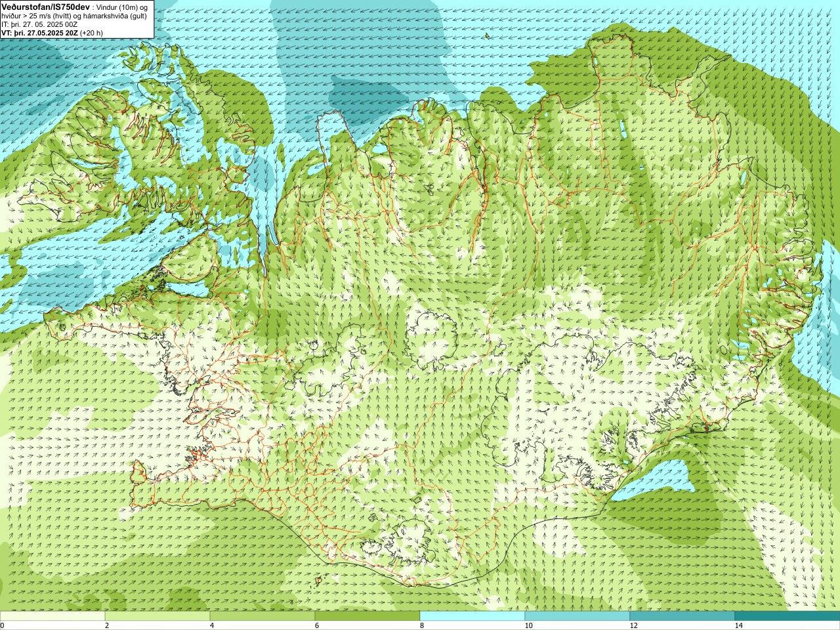Image resolution: width=840 pixels, height=630 pixels.
Task: Click the 'IT: þri. 27. 05. 2025 00Z' line
Action: point(39,24)
